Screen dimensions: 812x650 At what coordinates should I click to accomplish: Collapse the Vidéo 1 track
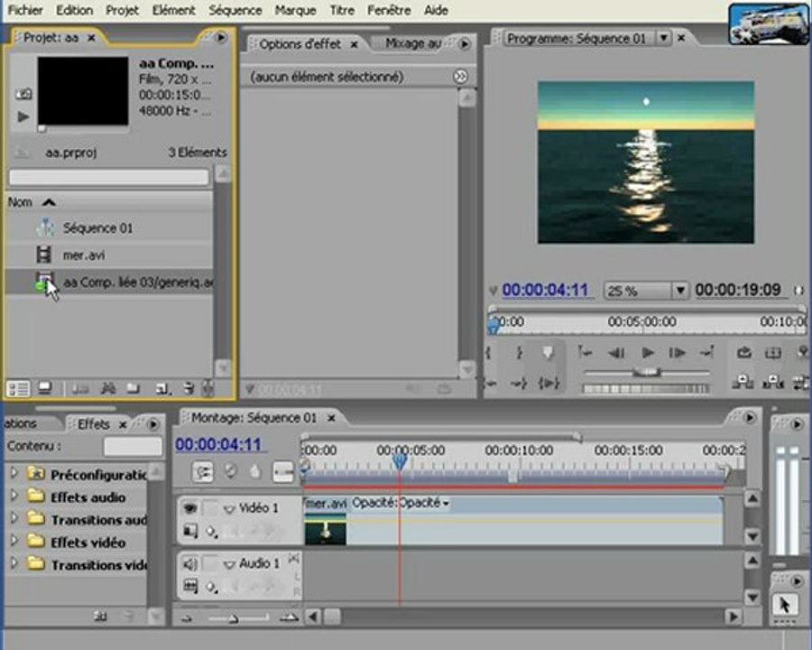[229, 509]
